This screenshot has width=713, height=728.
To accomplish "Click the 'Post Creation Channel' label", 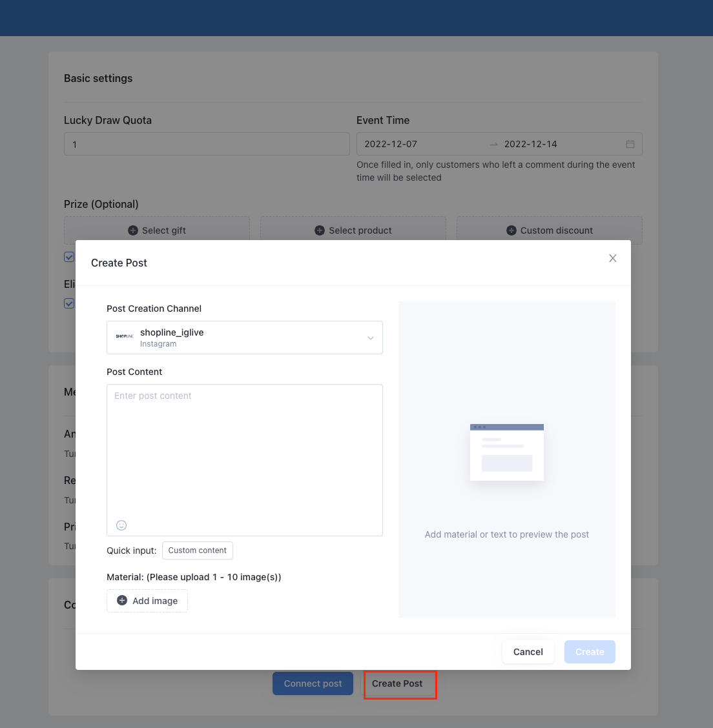I will [x=154, y=308].
